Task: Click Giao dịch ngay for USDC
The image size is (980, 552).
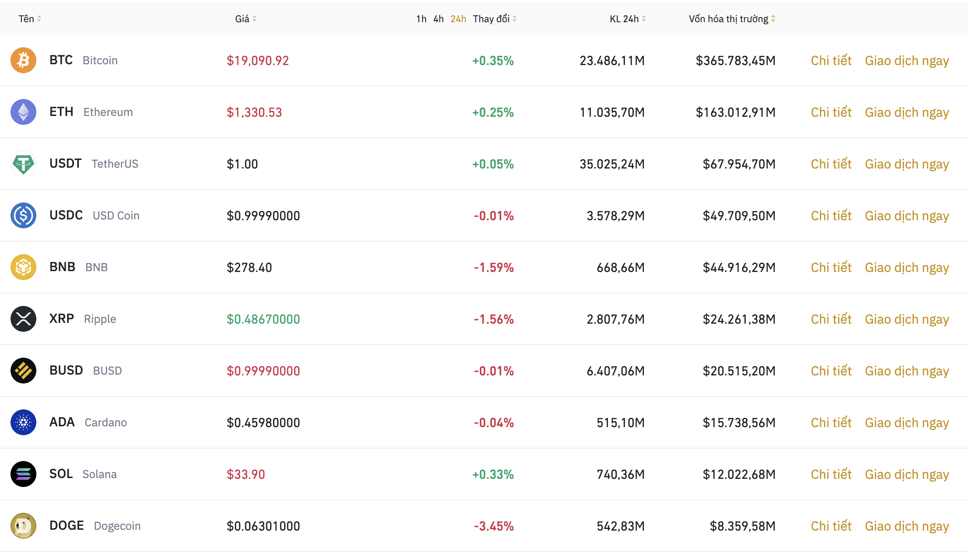Action: pos(907,216)
